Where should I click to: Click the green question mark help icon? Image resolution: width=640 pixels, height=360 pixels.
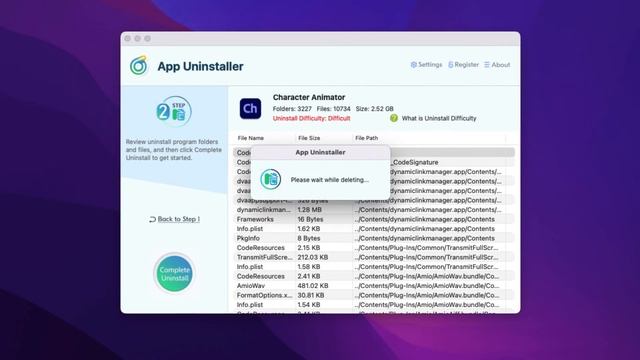[393, 118]
